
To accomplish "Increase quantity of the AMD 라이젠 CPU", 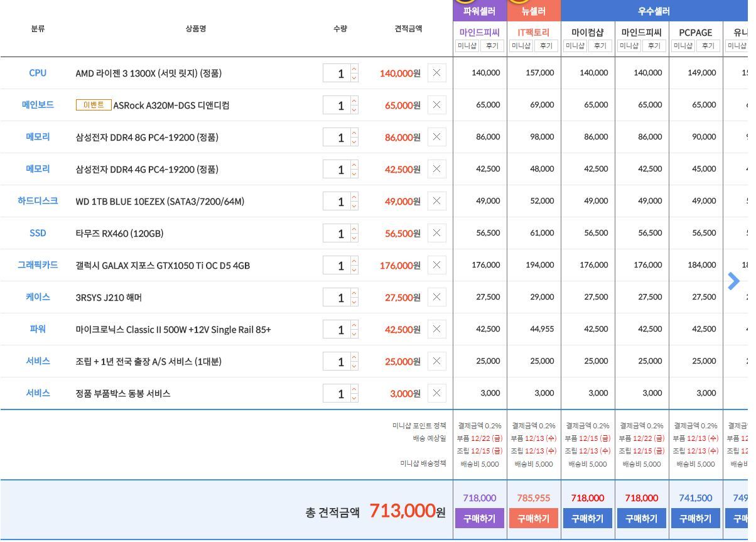I will pos(354,69).
